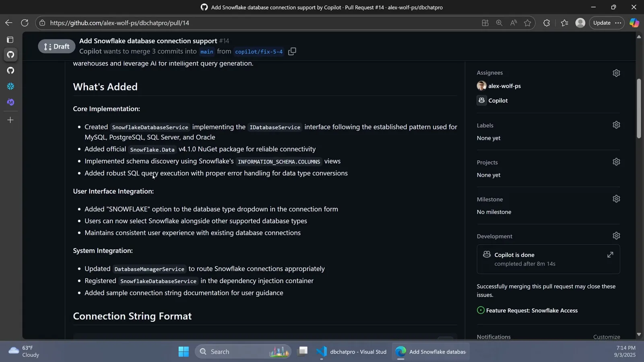Open the browser split screen icon

click(485, 23)
